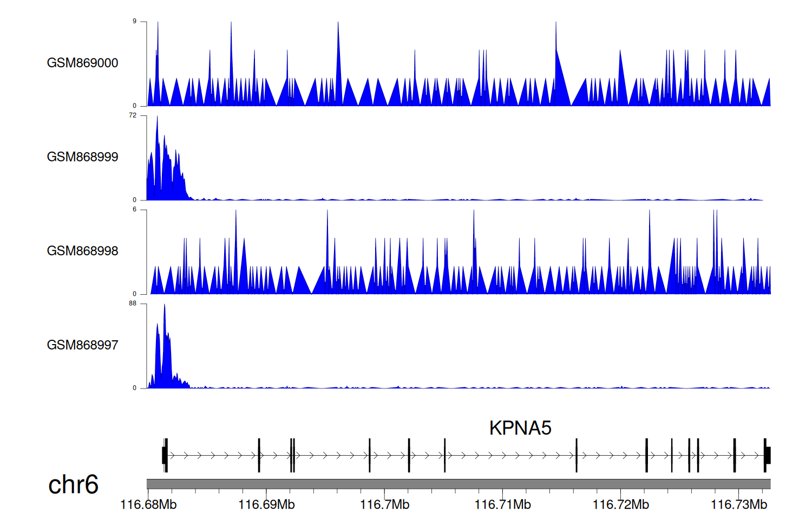Click the y-axis maximum 72 label
This screenshot has width=812, height=531.
[133, 115]
